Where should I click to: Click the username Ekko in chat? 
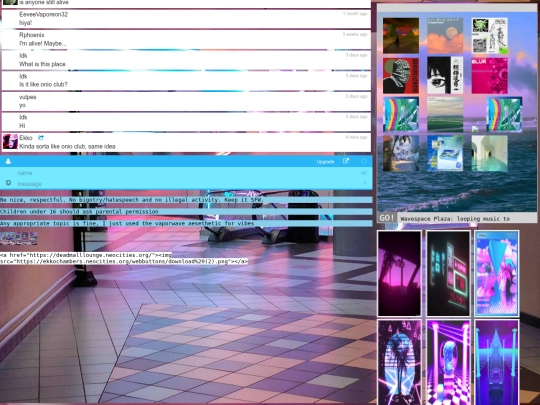26,138
